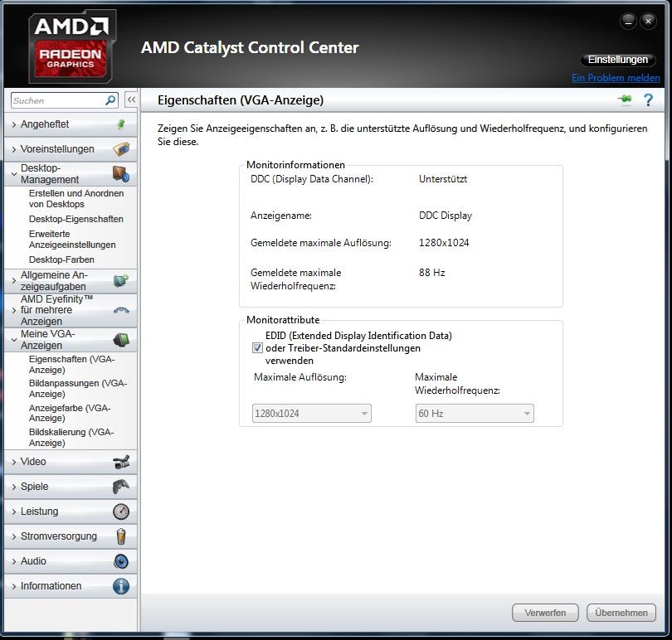This screenshot has width=672, height=640.
Task: Open Bildanpassungen (VGA-Anzeige) page
Action: pyautogui.click(x=78, y=389)
